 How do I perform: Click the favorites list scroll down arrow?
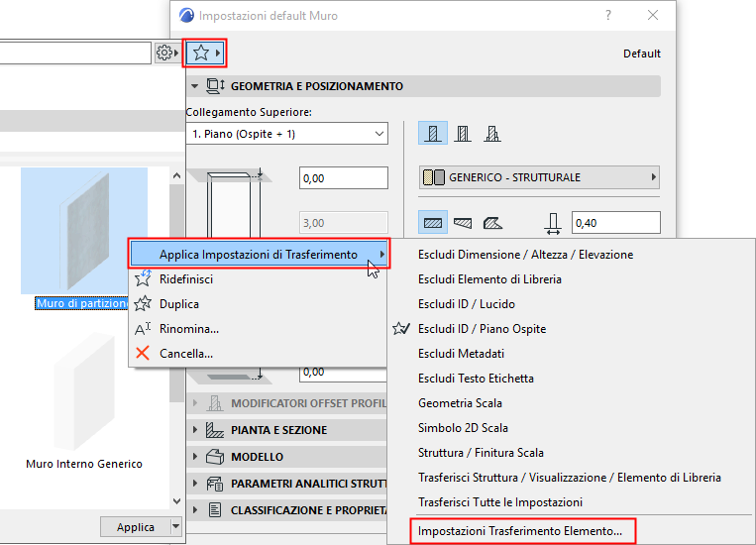pyautogui.click(x=176, y=501)
